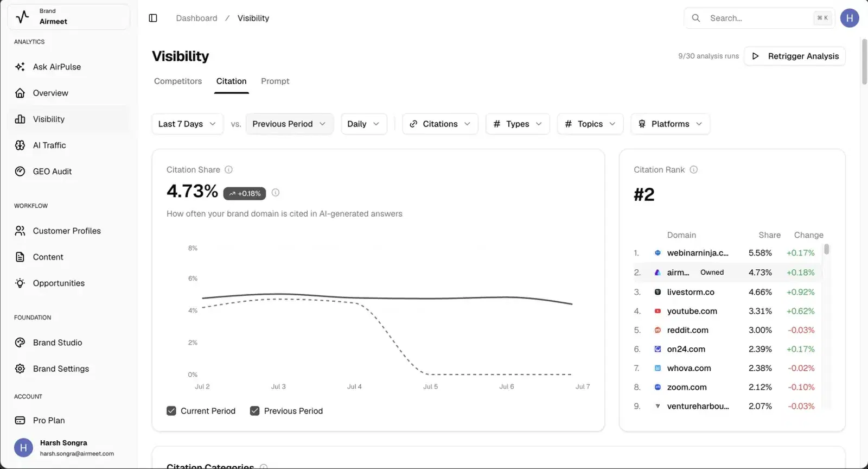Click the Visibility bar chart icon
Screen dimensions: 868x469
[x=20, y=119]
